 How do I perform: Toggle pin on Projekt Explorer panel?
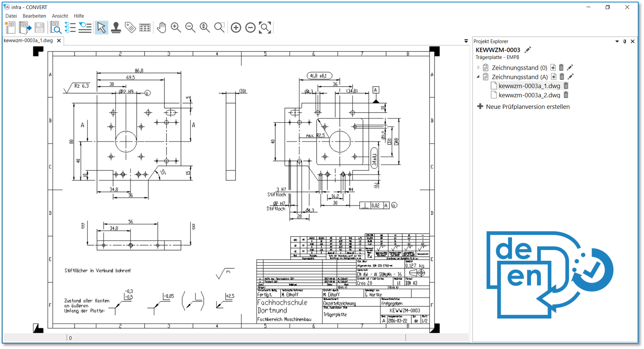click(x=625, y=41)
